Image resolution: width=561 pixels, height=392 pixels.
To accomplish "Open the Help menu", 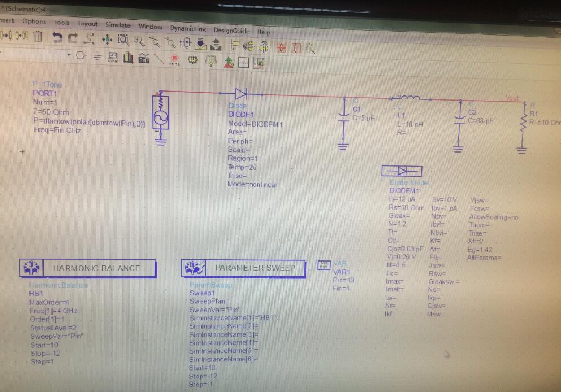I will [x=264, y=32].
